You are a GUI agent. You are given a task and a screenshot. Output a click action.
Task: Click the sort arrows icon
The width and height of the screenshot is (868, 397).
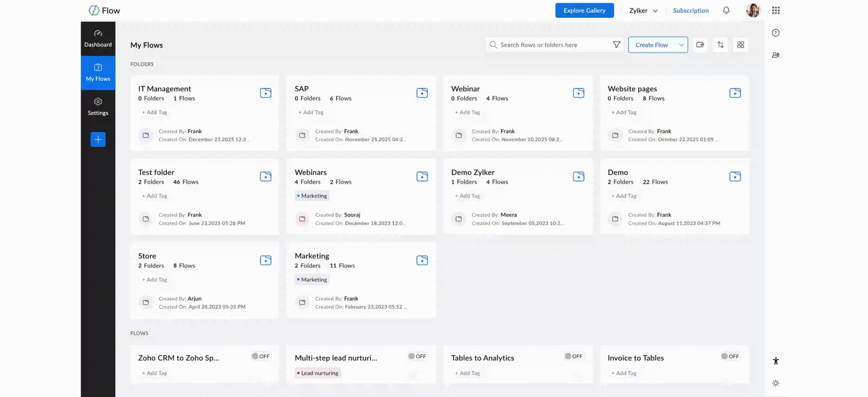click(720, 45)
